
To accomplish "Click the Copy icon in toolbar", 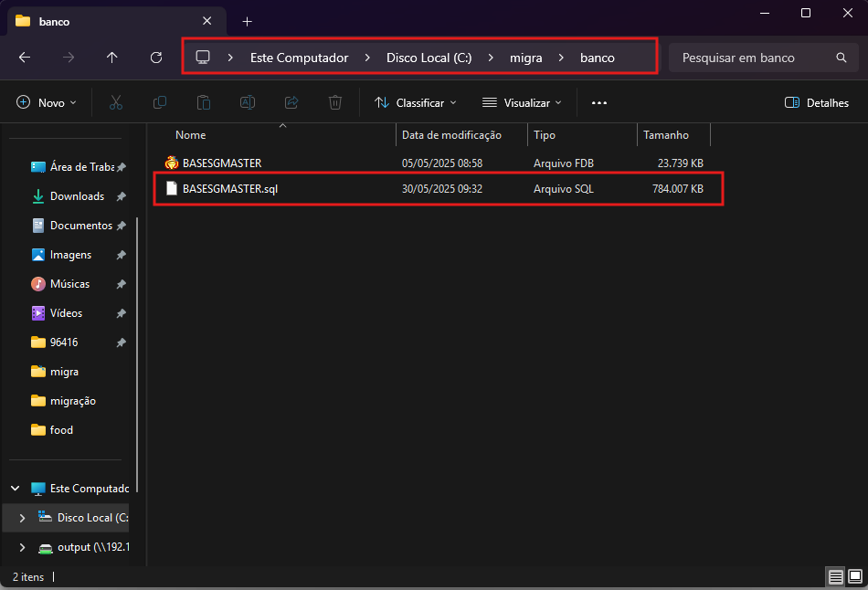I will (160, 103).
